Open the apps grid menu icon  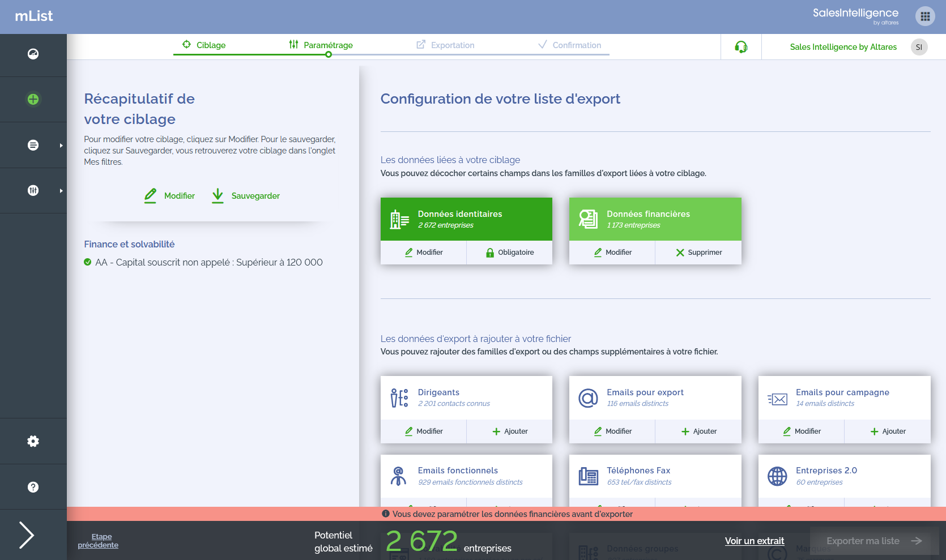[925, 16]
